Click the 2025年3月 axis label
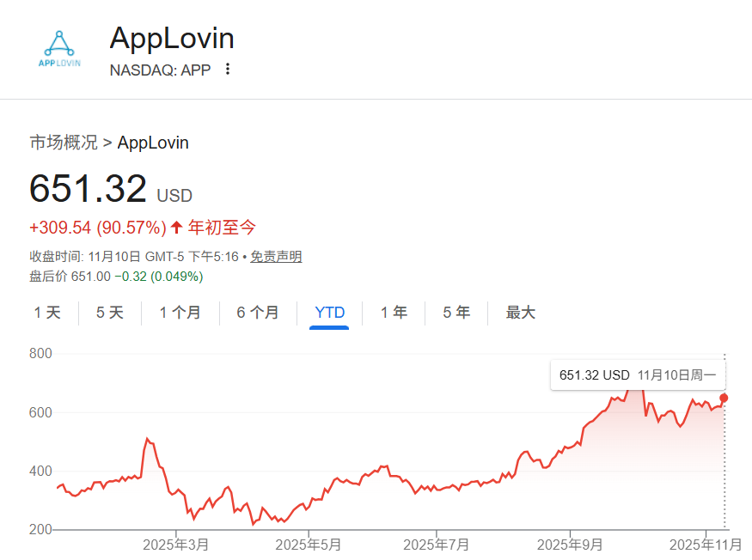752x560 pixels. click(x=175, y=545)
